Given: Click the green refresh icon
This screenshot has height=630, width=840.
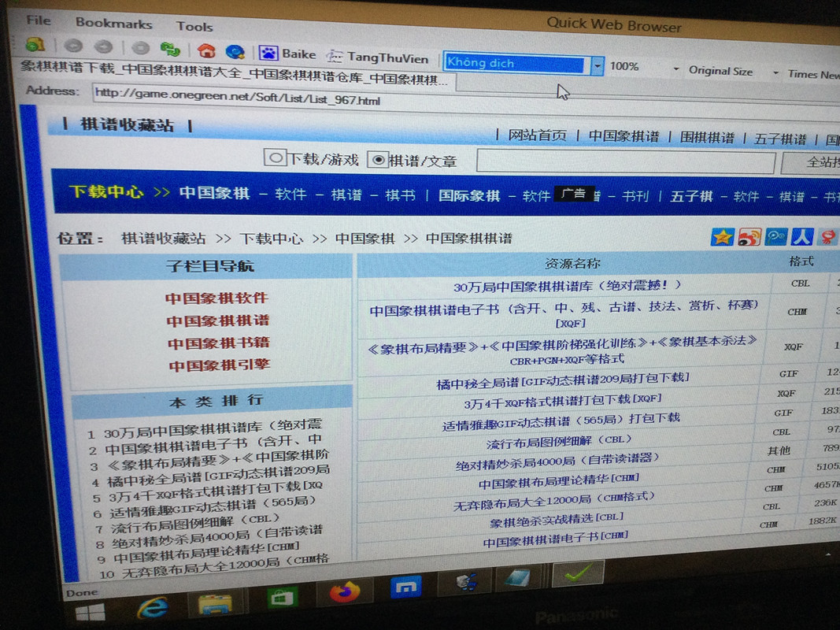Looking at the screenshot, I should point(170,50).
